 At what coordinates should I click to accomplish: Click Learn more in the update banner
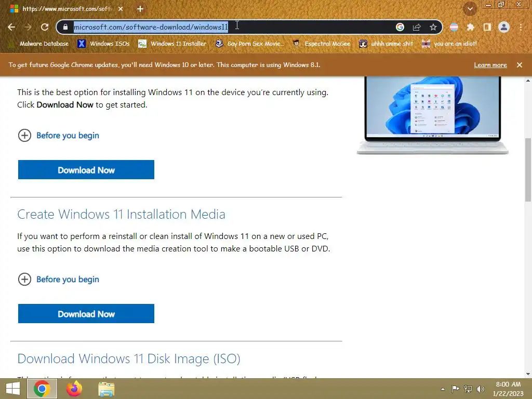click(x=490, y=65)
